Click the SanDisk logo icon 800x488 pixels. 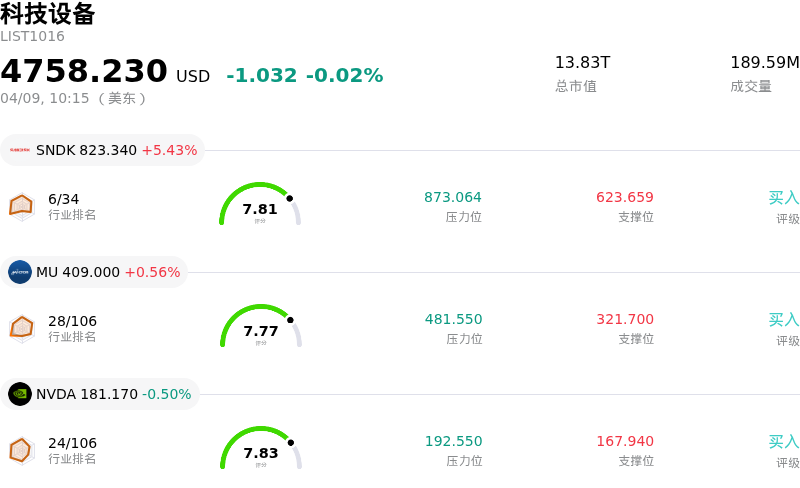click(20, 150)
